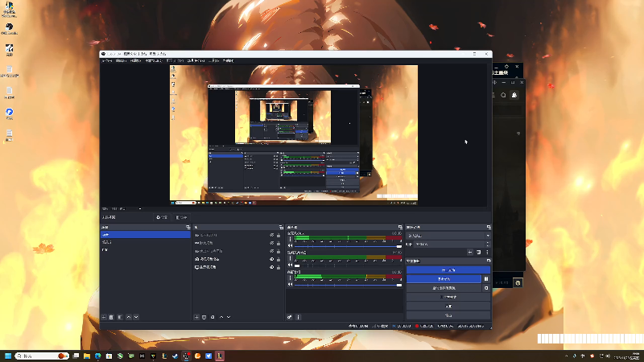Show the third source via its eye icon
The image size is (644, 362).
pyautogui.click(x=272, y=251)
